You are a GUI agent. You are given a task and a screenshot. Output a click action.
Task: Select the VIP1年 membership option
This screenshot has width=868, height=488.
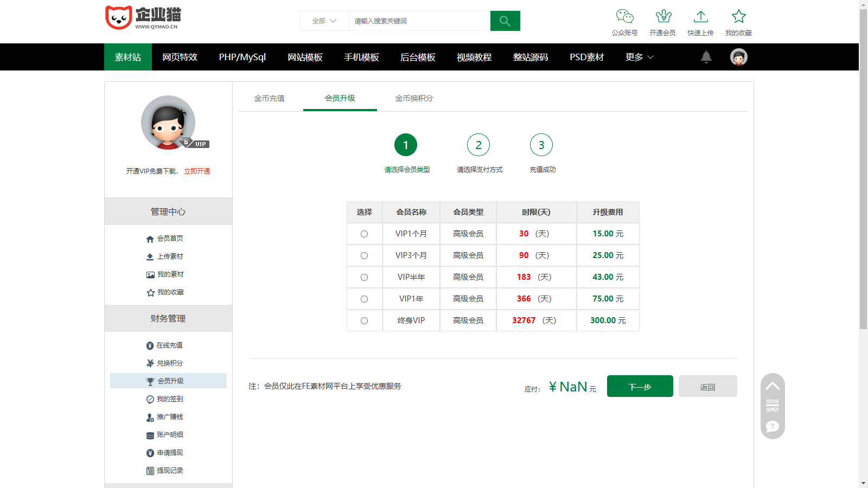(365, 299)
